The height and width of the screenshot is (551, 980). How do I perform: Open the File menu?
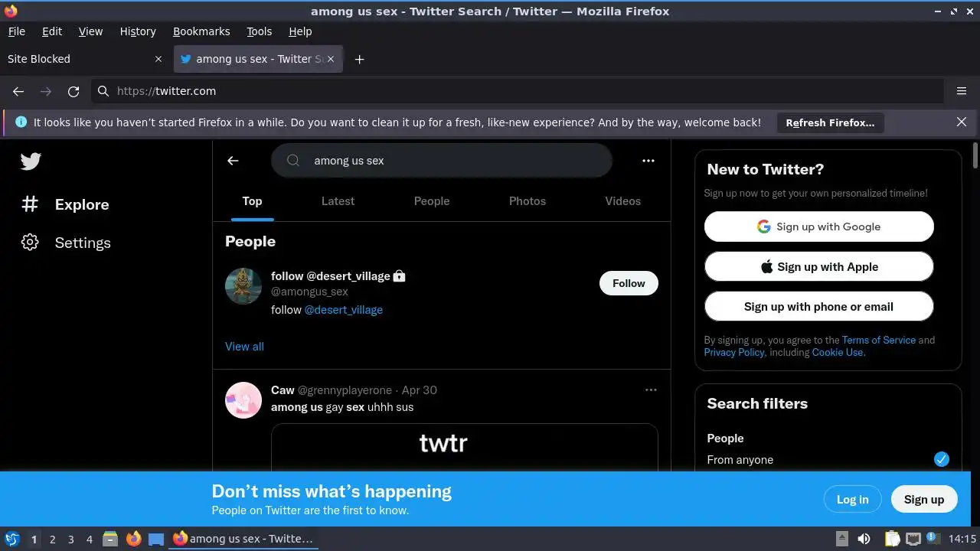16,31
